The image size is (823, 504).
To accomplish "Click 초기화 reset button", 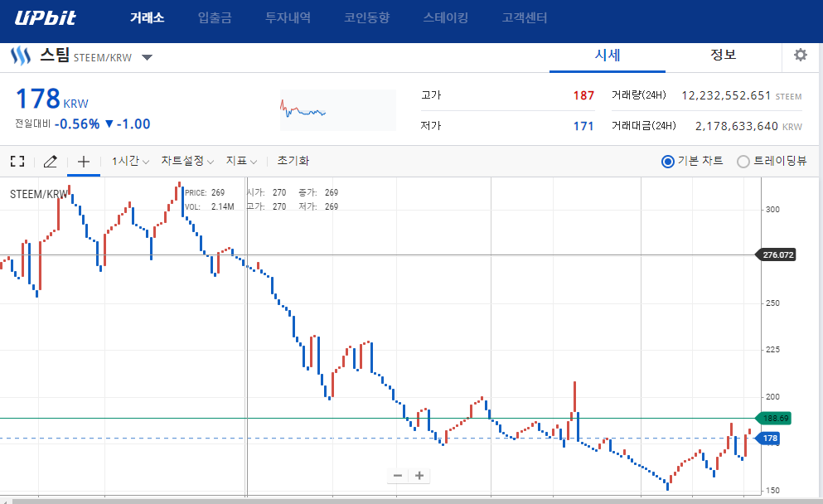I will coord(293,161).
